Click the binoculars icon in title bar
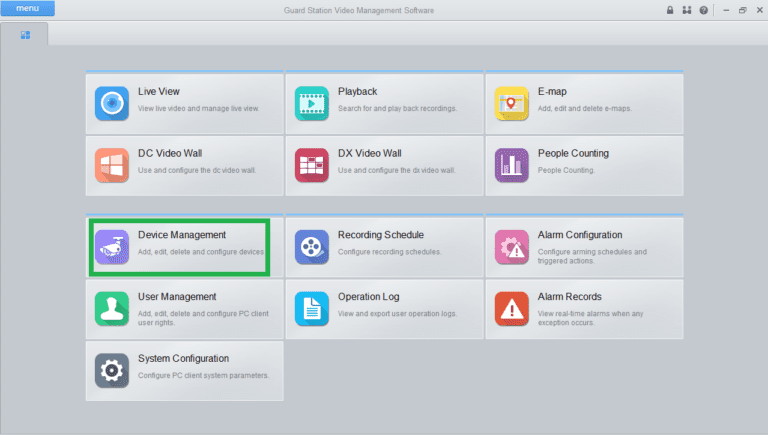 click(x=687, y=10)
